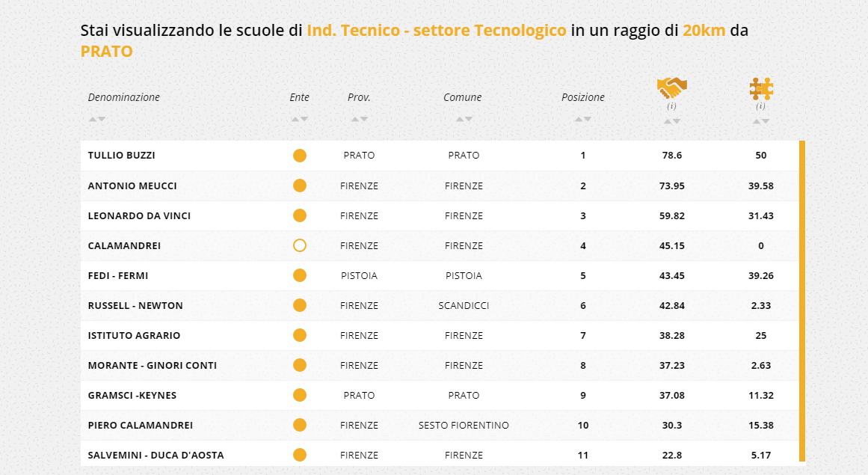Open the TULLIO BUZZI school entry
The height and width of the screenshot is (475, 868).
[x=122, y=156]
